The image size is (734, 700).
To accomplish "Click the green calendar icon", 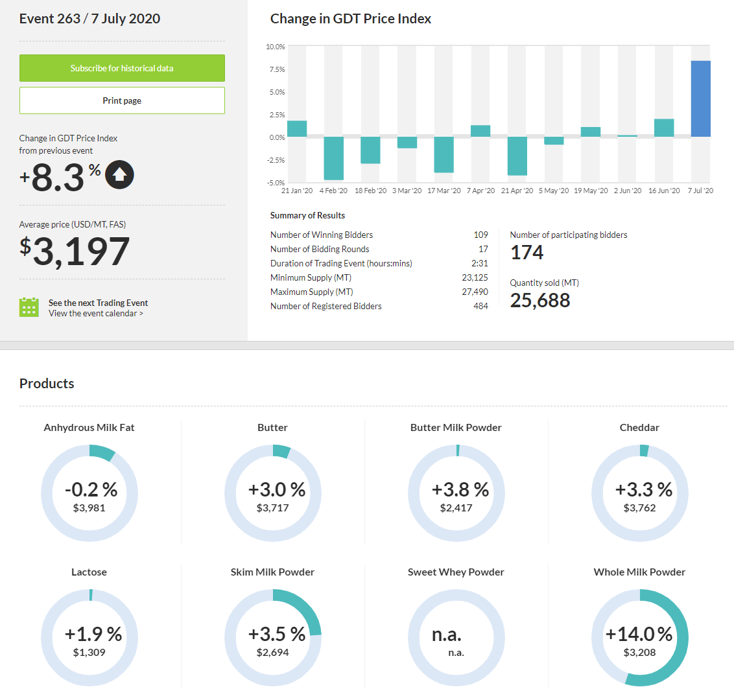I will (29, 307).
